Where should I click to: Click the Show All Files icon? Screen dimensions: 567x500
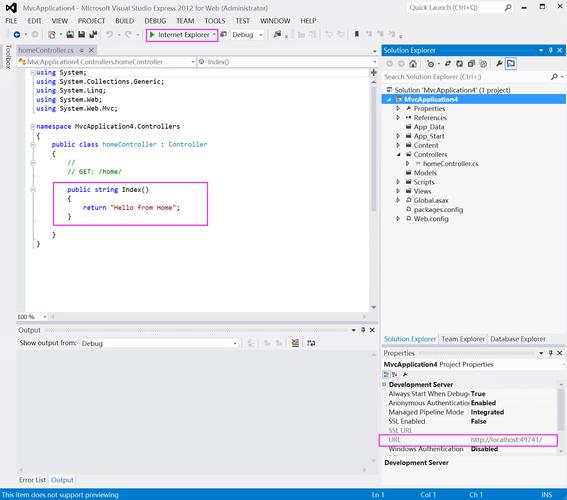click(483, 64)
